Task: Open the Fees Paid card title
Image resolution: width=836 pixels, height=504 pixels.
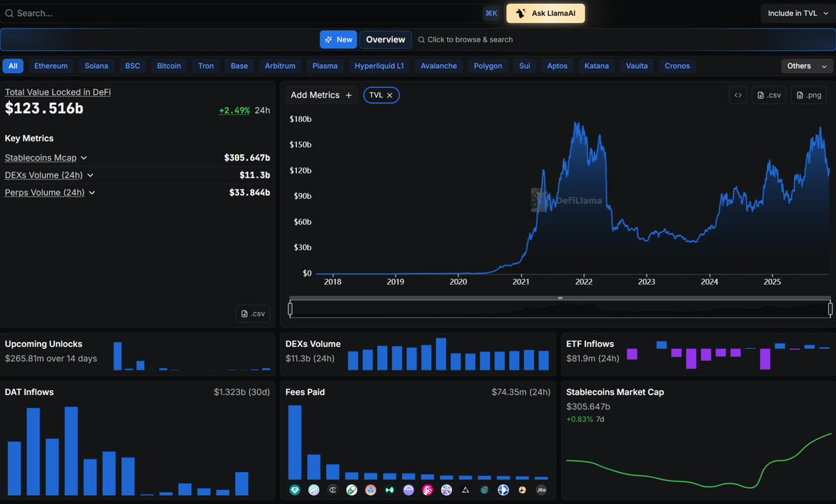Action: (x=306, y=392)
